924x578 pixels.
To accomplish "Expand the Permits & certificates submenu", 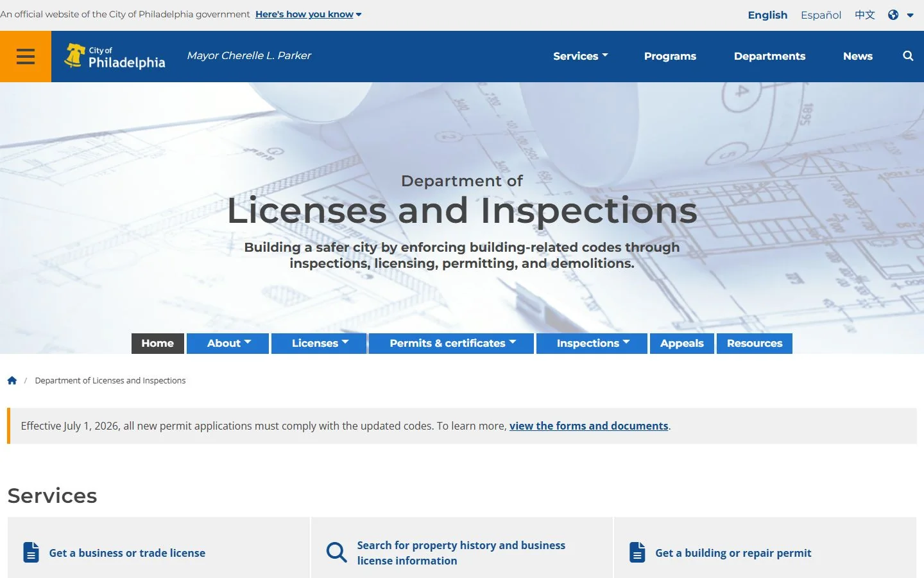I will pos(452,343).
